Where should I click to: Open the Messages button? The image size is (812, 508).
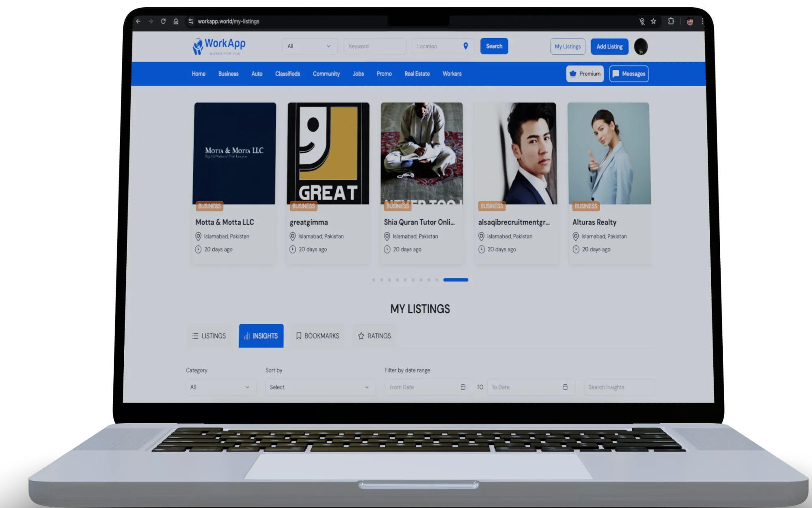click(628, 74)
